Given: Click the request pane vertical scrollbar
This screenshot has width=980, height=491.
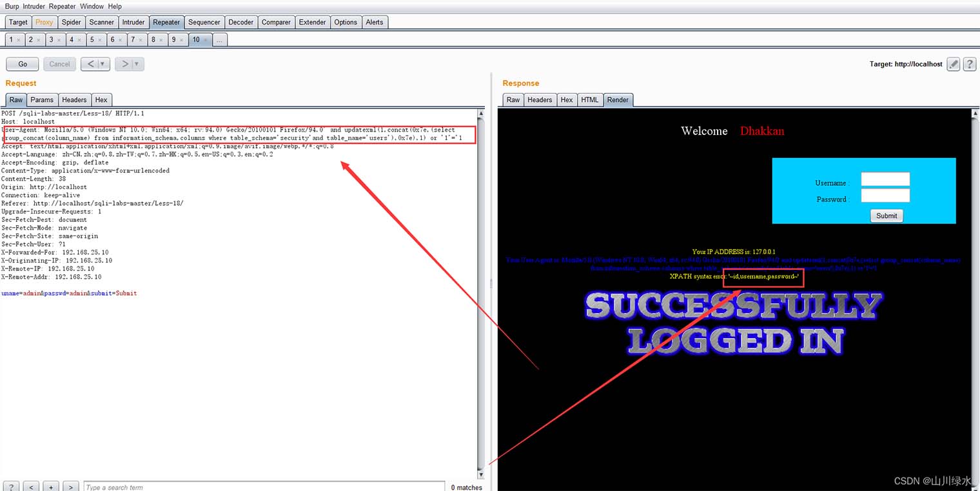Looking at the screenshot, I should pyautogui.click(x=480, y=294).
